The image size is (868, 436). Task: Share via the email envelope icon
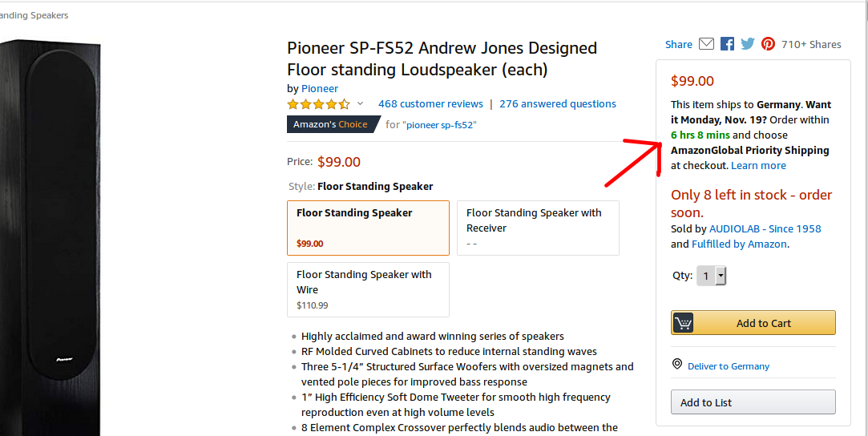click(x=706, y=44)
